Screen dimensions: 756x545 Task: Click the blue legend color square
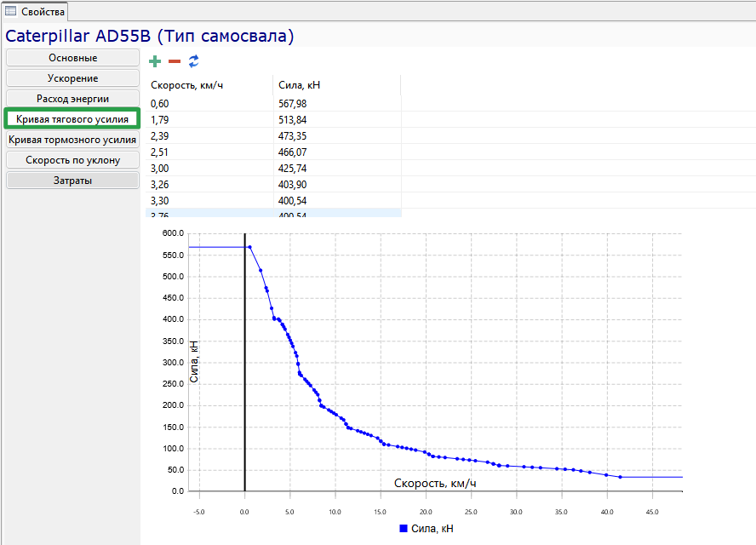(404, 529)
